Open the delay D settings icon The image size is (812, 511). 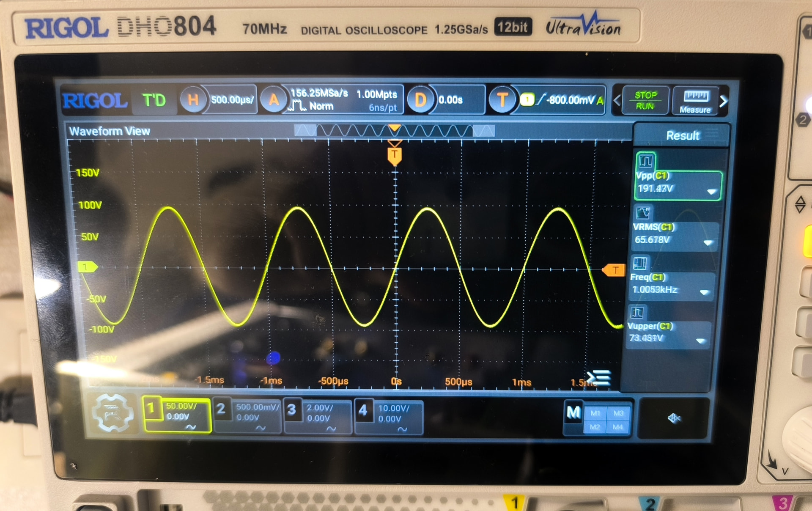tap(420, 100)
